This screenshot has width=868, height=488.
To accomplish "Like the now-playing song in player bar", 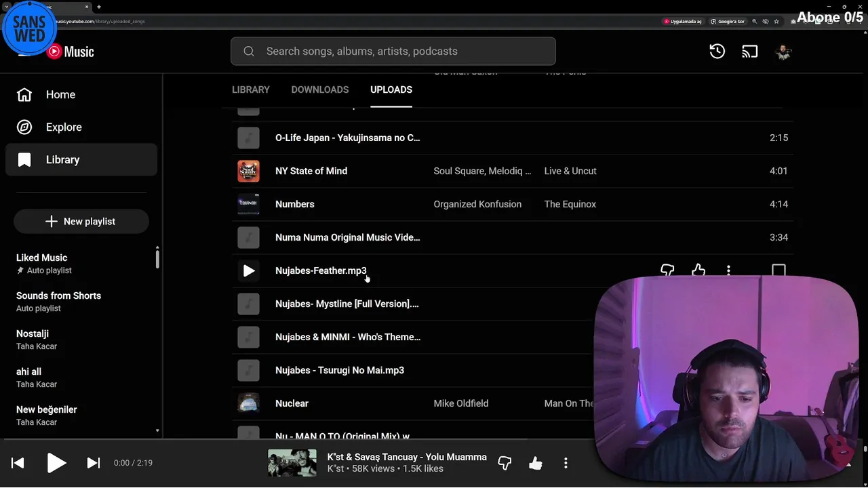I will tap(536, 463).
